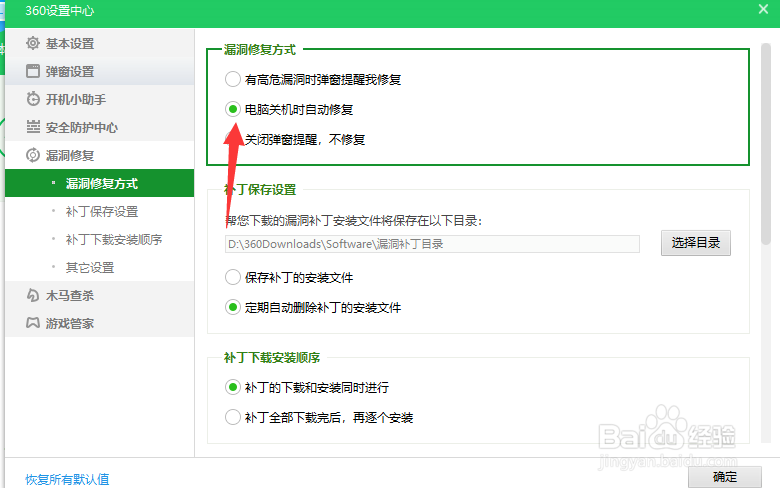Click the 基本设置 gear icon
This screenshot has width=780, height=488.
[33, 43]
